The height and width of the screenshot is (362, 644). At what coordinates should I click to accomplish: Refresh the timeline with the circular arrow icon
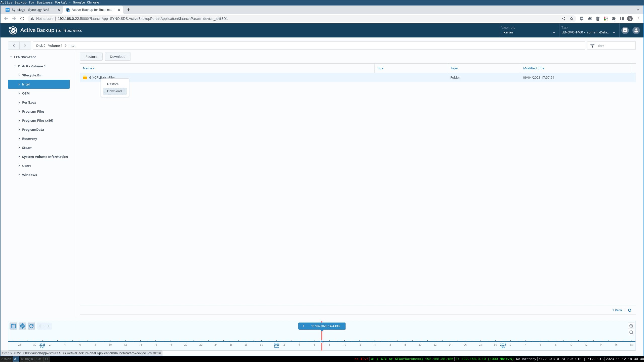pos(31,326)
